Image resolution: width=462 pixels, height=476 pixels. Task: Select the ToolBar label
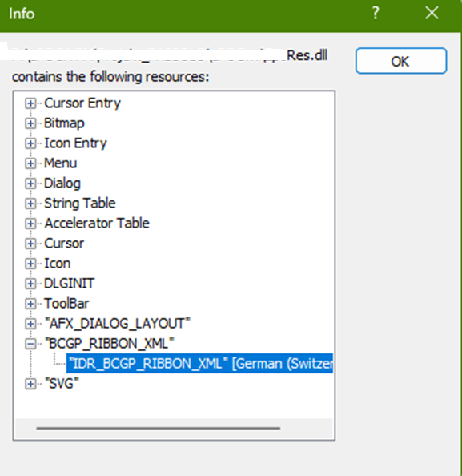click(66, 304)
